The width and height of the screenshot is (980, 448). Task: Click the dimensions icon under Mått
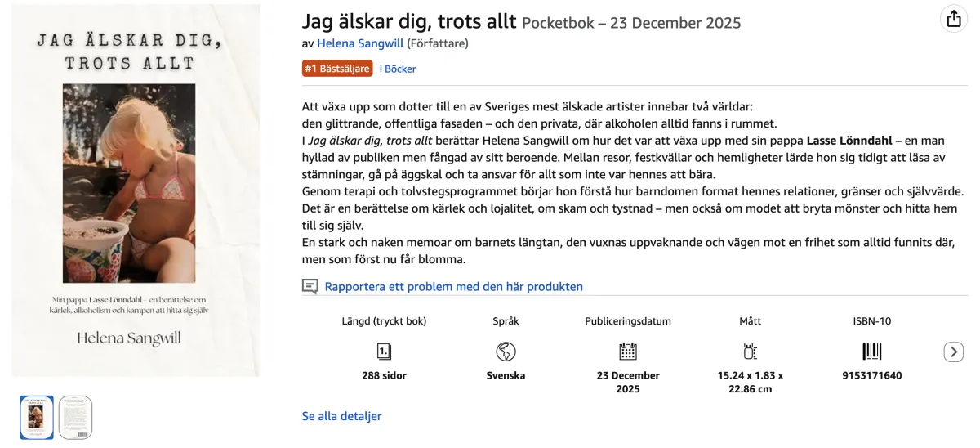tap(750, 352)
